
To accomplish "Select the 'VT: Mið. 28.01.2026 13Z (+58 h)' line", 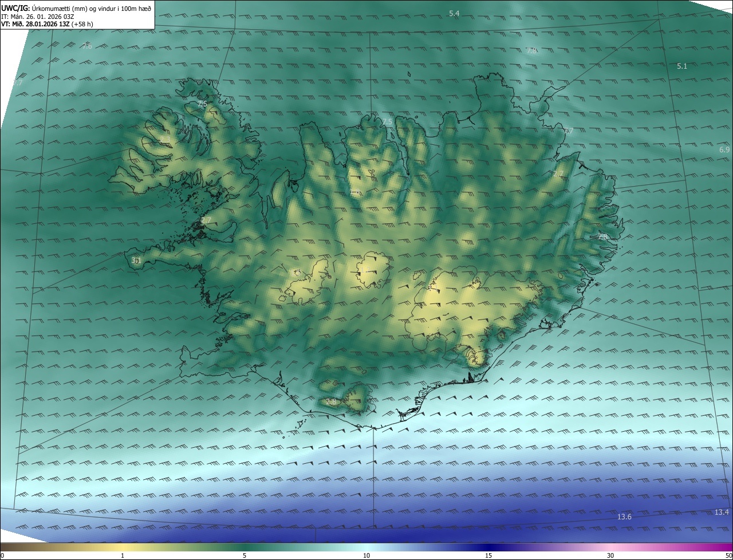I will pyautogui.click(x=47, y=24).
